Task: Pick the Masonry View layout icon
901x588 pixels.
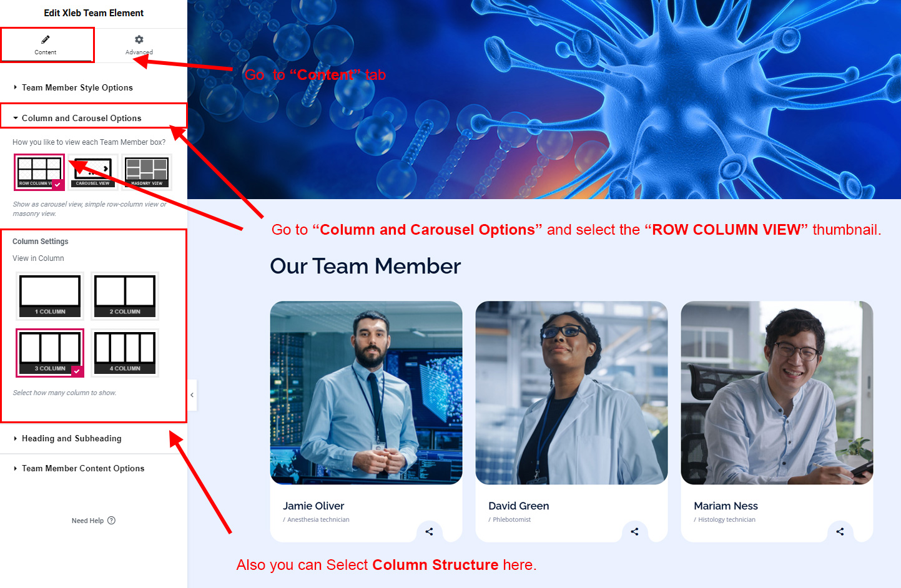Action: click(x=147, y=172)
